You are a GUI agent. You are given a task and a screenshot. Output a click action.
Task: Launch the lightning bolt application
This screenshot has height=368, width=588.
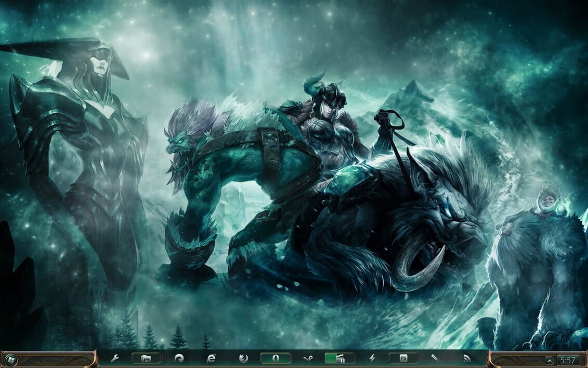pyautogui.click(x=372, y=358)
